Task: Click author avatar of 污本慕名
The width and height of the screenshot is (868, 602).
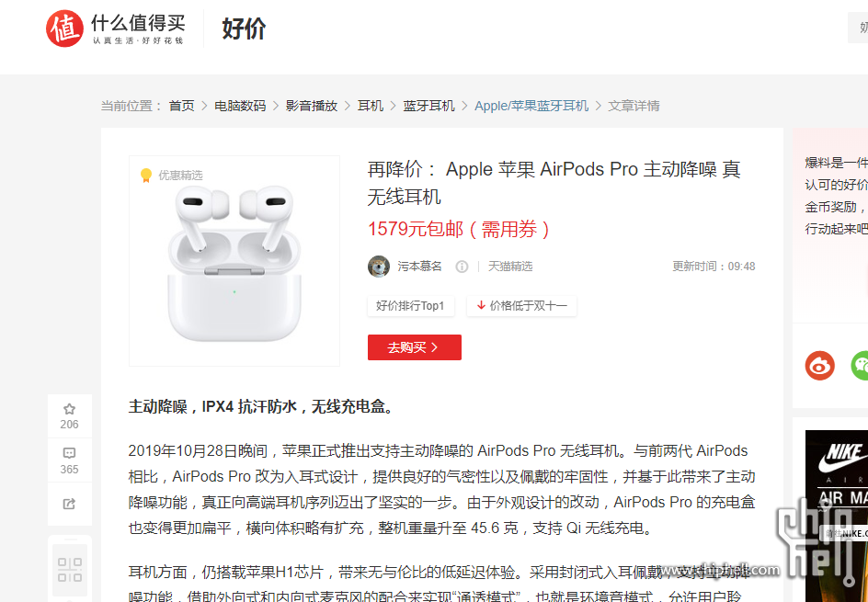Action: coord(379,267)
